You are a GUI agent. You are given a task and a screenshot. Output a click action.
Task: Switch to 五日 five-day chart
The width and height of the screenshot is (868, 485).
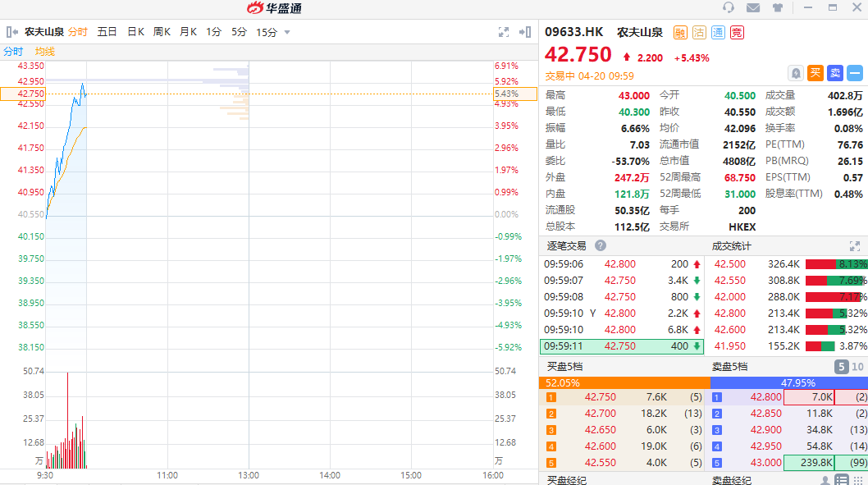coord(107,32)
